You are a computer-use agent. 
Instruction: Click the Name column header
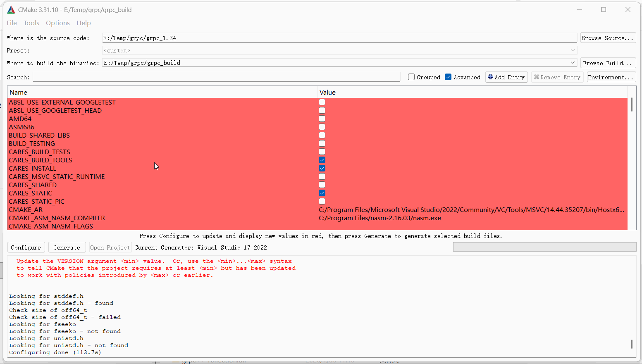point(162,93)
